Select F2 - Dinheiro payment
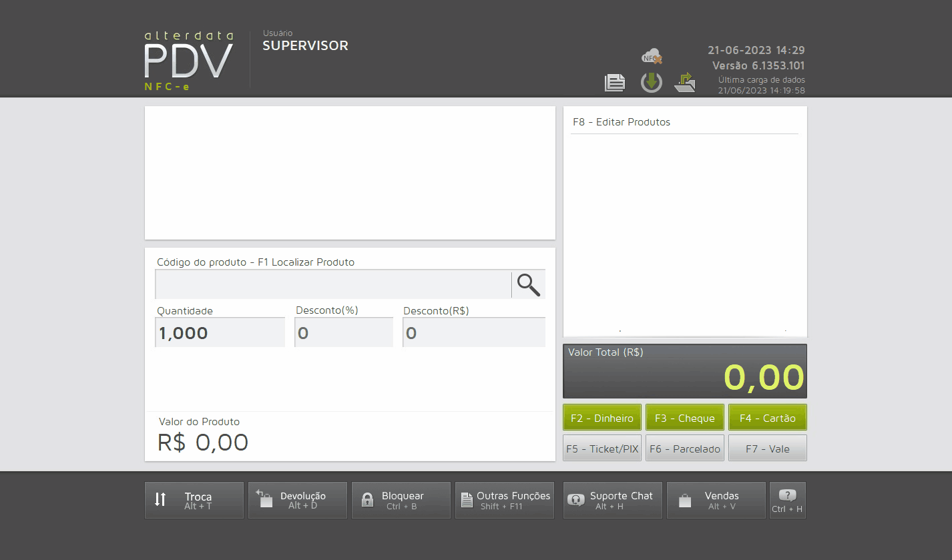 (602, 418)
